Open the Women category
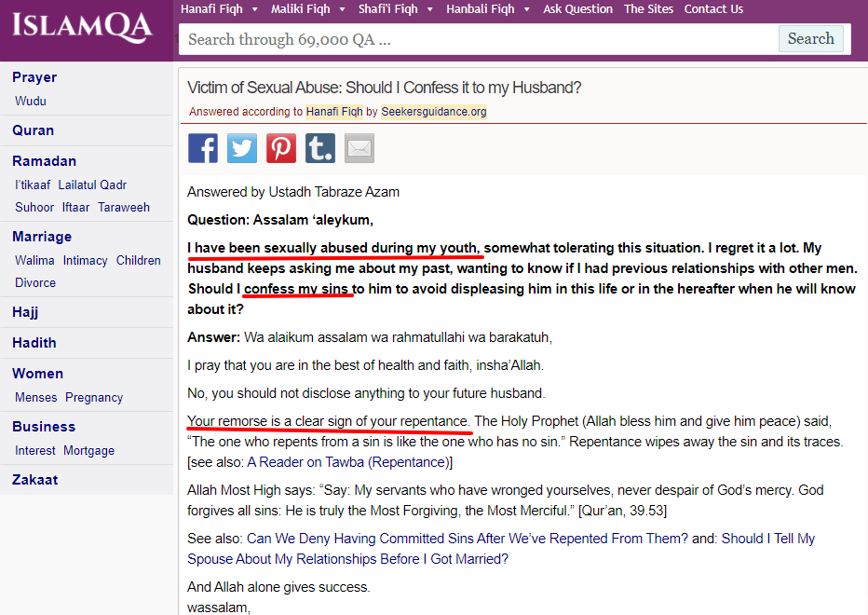 [37, 374]
